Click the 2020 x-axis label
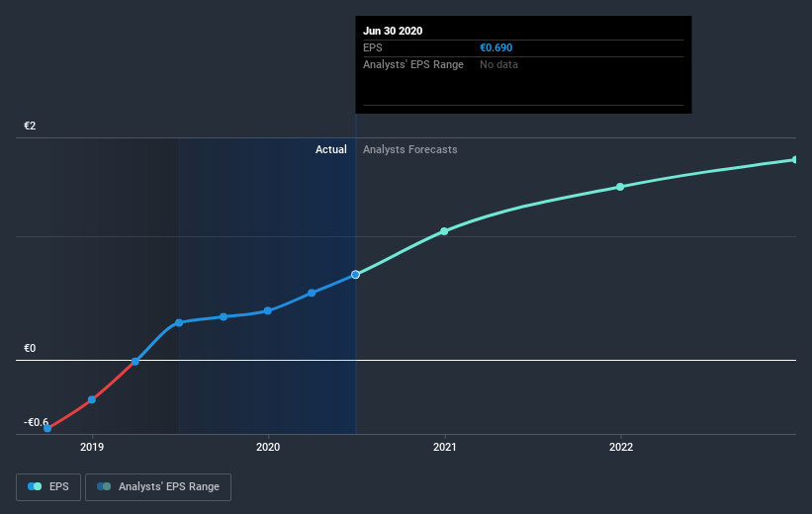This screenshot has height=514, width=812. [x=268, y=447]
